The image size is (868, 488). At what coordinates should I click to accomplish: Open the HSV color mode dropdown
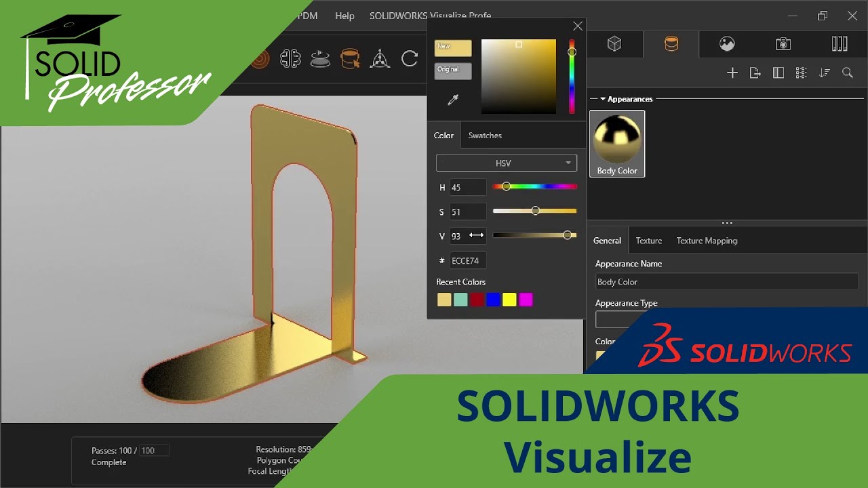(x=507, y=163)
